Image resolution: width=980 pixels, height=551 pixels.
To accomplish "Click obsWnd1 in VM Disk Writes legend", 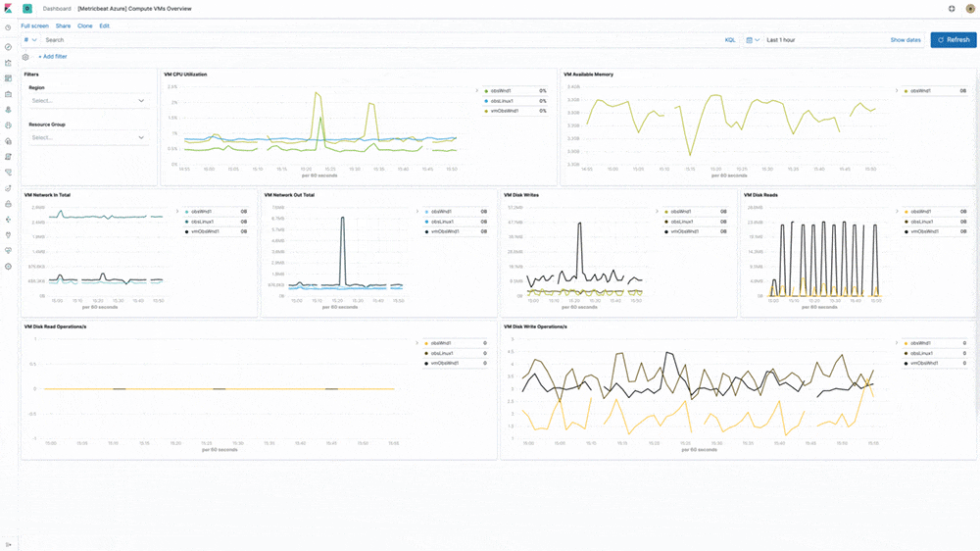I will pos(681,212).
